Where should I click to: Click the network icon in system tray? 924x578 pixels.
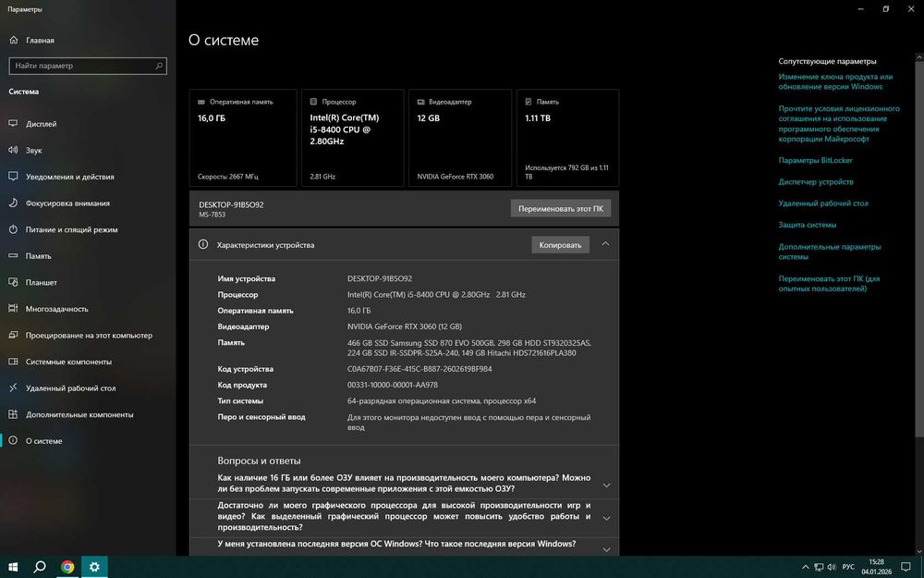(819, 568)
